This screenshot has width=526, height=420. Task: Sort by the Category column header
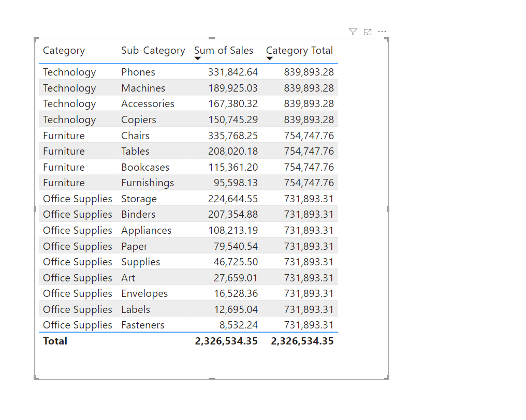pos(64,51)
